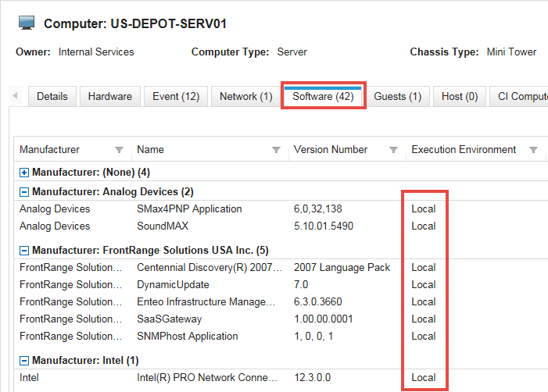Click version 1.00.00.0001 cell

324,319
